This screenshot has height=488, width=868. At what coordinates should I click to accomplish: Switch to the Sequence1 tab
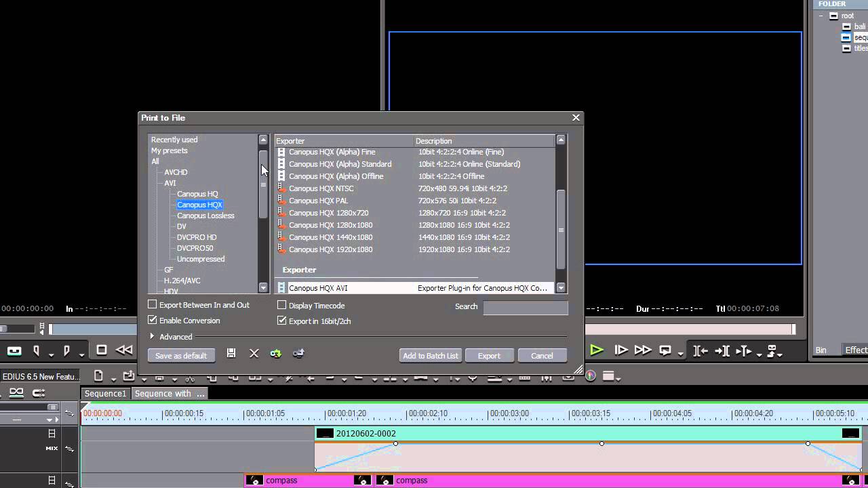click(105, 394)
